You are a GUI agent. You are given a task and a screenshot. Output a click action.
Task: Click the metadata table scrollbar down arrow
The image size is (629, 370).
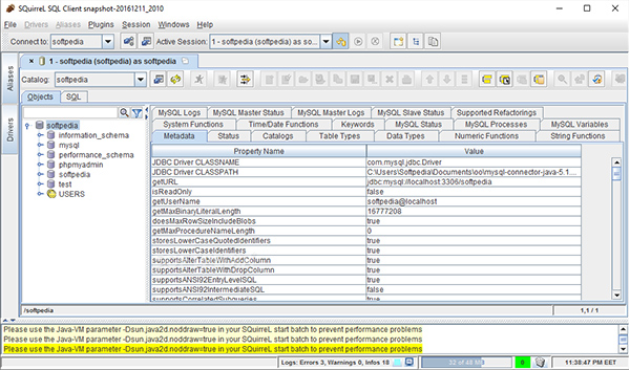coord(617,295)
